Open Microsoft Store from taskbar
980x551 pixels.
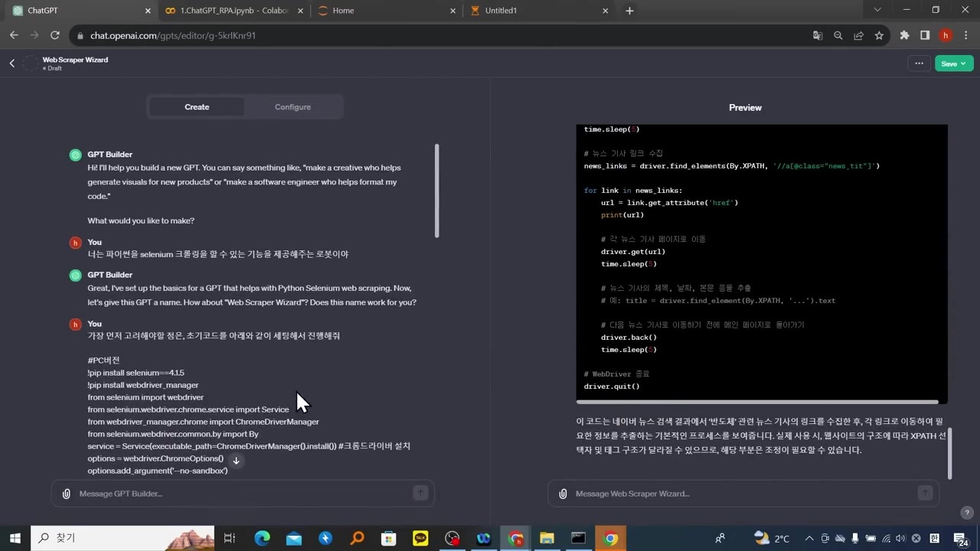tap(389, 538)
